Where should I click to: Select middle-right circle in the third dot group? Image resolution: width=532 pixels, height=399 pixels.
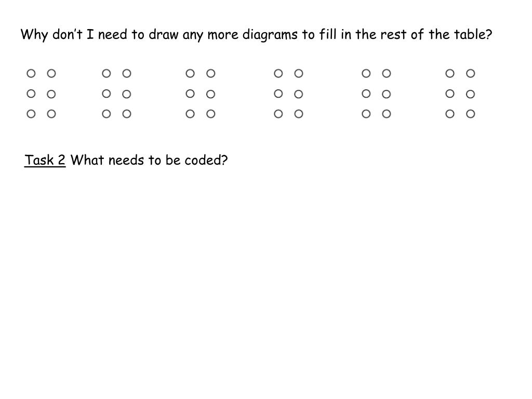pyautogui.click(x=210, y=95)
